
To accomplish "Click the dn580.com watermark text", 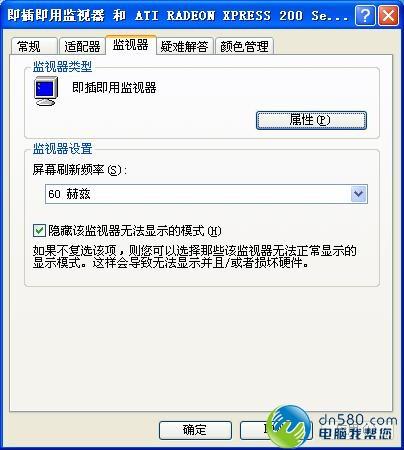I will [357, 420].
